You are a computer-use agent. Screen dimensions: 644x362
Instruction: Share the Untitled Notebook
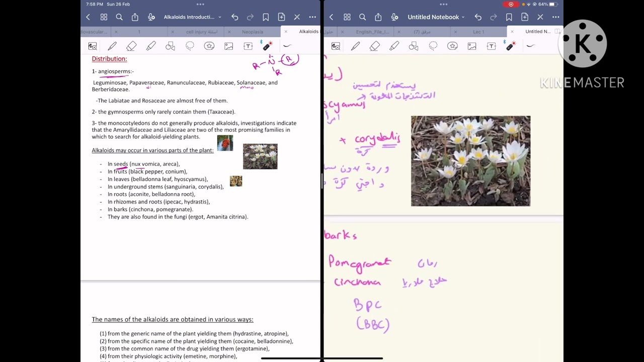point(378,17)
